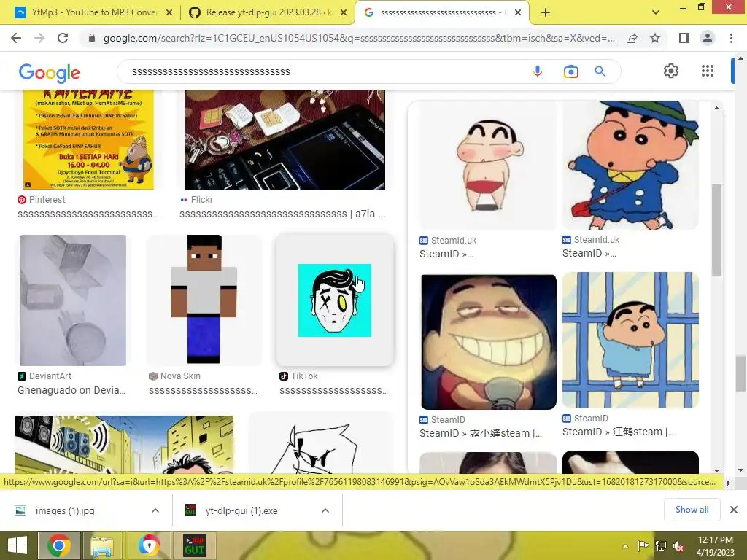
Task: Start a voice search with the microphone
Action: pyautogui.click(x=538, y=71)
